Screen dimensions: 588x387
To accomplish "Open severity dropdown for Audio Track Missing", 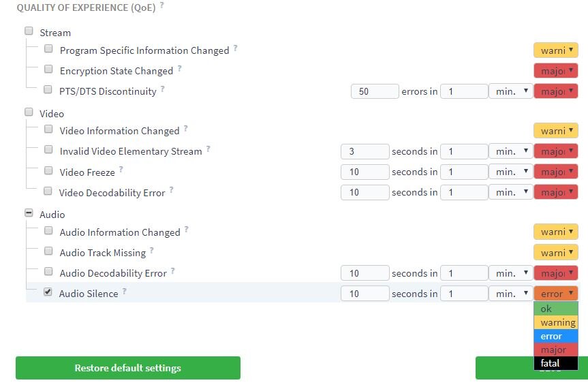I will click(555, 252).
